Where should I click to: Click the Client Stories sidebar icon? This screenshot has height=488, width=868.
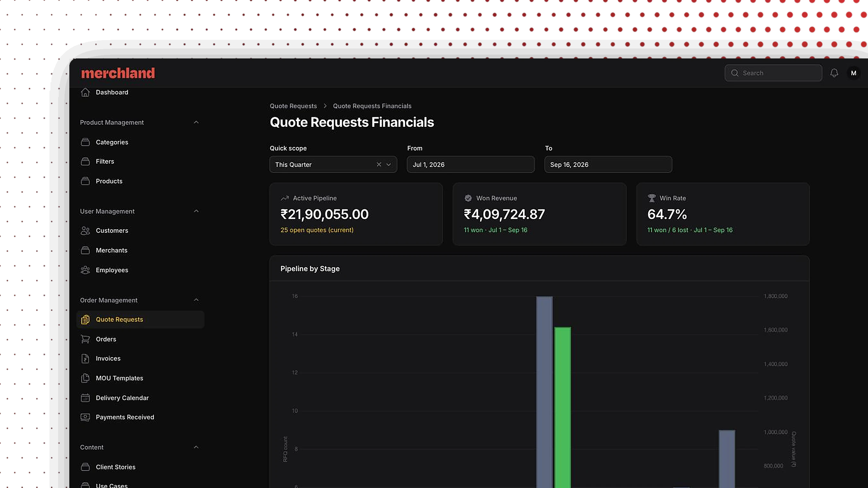pos(85,467)
